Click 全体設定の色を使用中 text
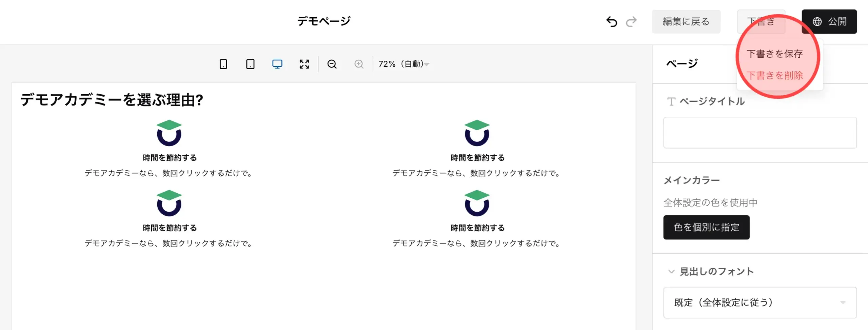This screenshot has width=868, height=330. [x=710, y=202]
